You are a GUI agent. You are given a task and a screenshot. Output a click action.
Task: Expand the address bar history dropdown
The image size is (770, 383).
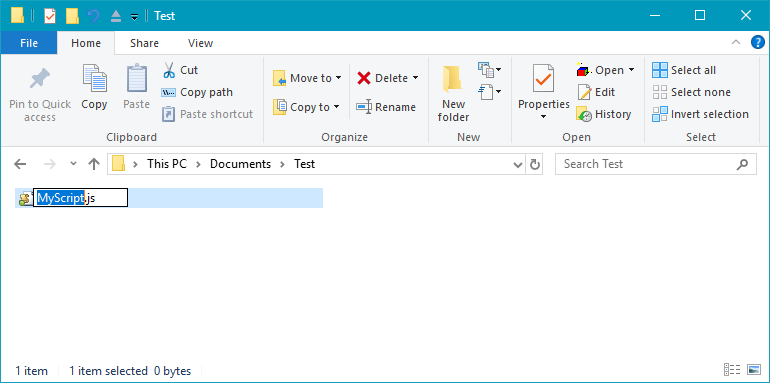518,164
